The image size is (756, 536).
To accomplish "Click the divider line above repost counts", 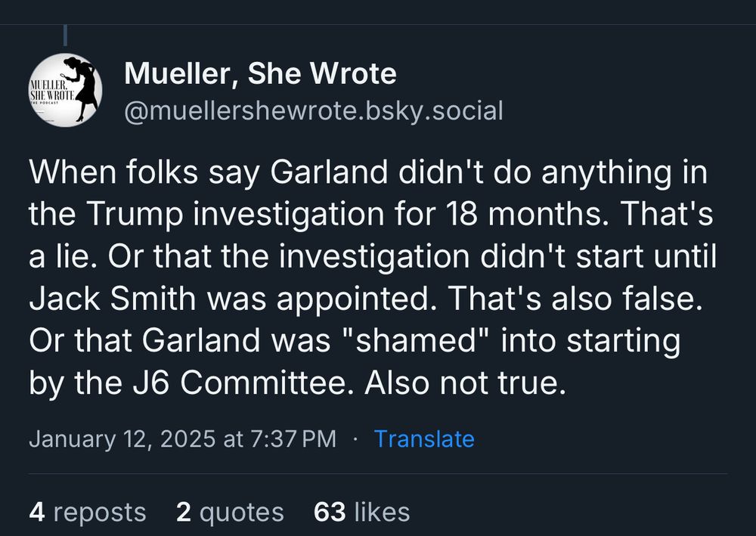I will pyautogui.click(x=378, y=473).
